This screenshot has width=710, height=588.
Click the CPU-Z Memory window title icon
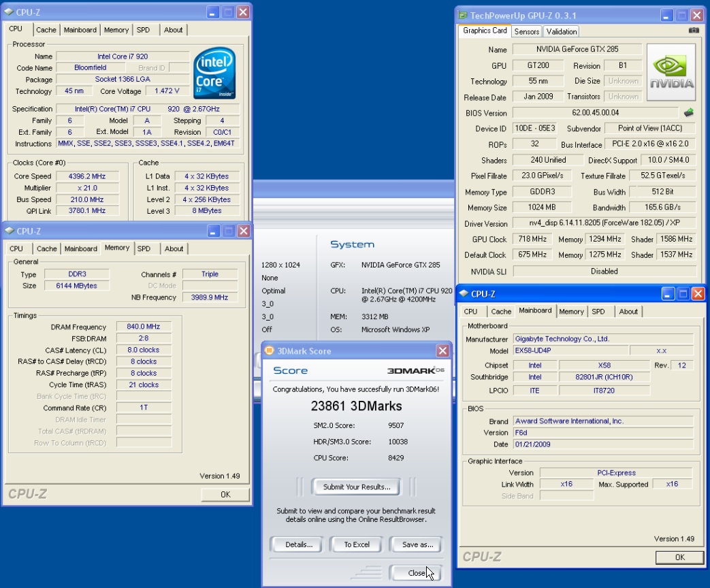click(9, 231)
